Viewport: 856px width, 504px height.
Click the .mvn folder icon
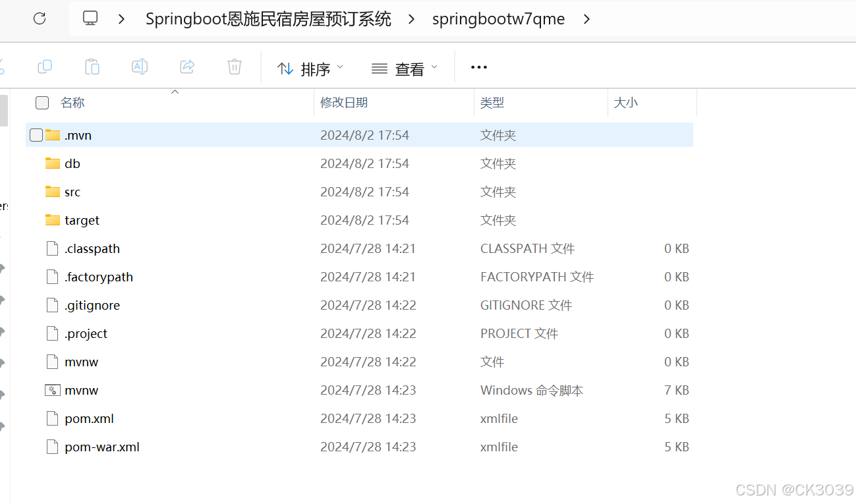[x=53, y=135]
